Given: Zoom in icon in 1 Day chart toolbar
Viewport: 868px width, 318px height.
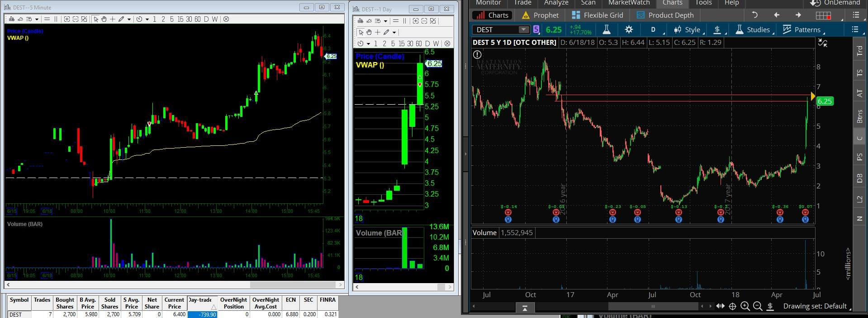Looking at the screenshot, I should [416, 21].
